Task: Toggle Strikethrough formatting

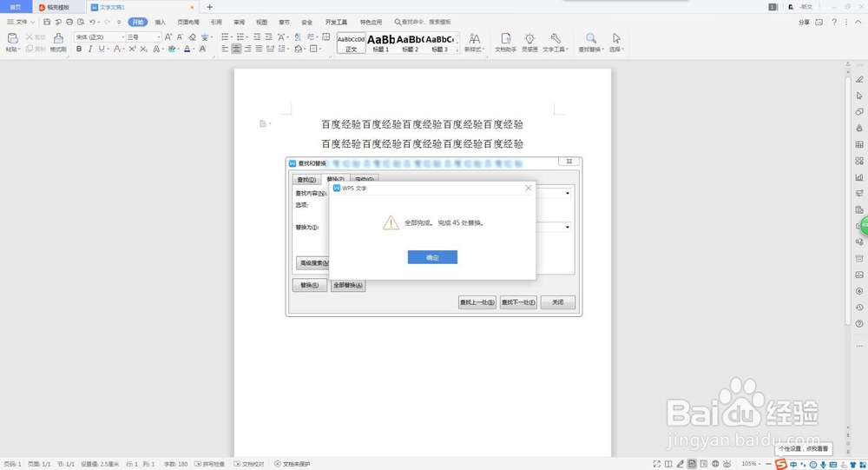Action: coord(117,49)
